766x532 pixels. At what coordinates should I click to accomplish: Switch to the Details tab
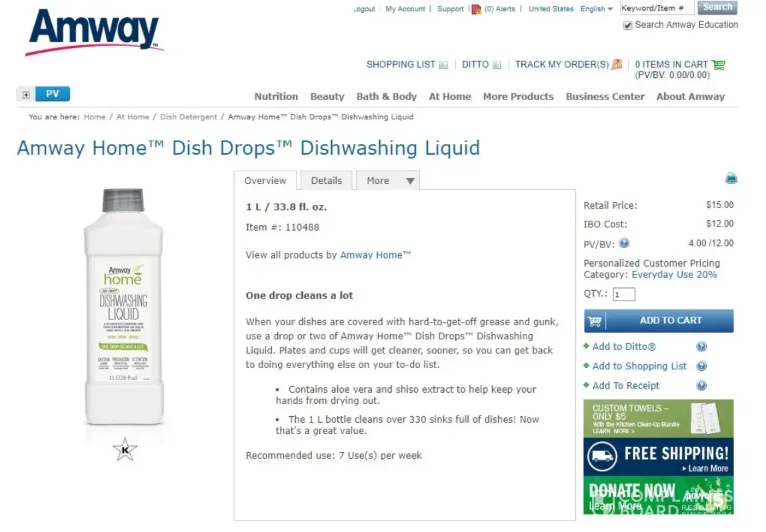326,181
